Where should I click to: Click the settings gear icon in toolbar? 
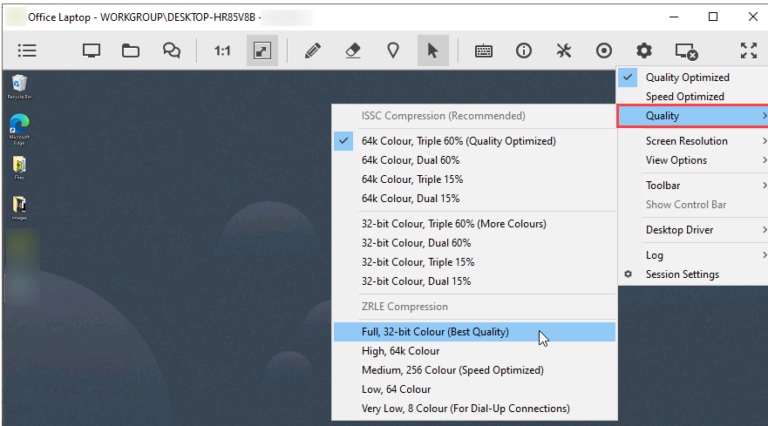(x=644, y=50)
